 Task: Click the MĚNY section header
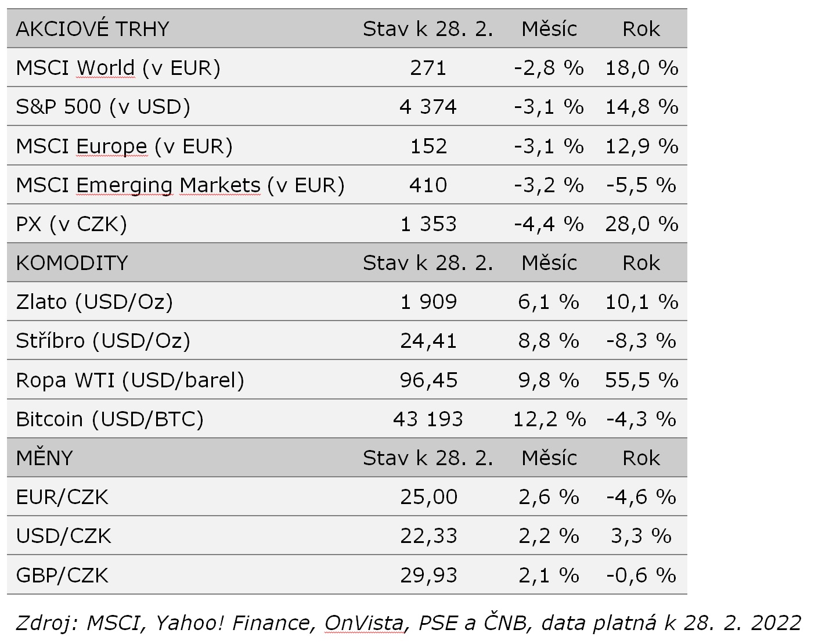coord(44,458)
